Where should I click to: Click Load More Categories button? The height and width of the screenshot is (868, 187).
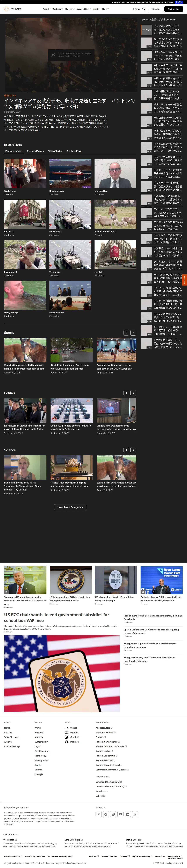[x=70, y=507]
